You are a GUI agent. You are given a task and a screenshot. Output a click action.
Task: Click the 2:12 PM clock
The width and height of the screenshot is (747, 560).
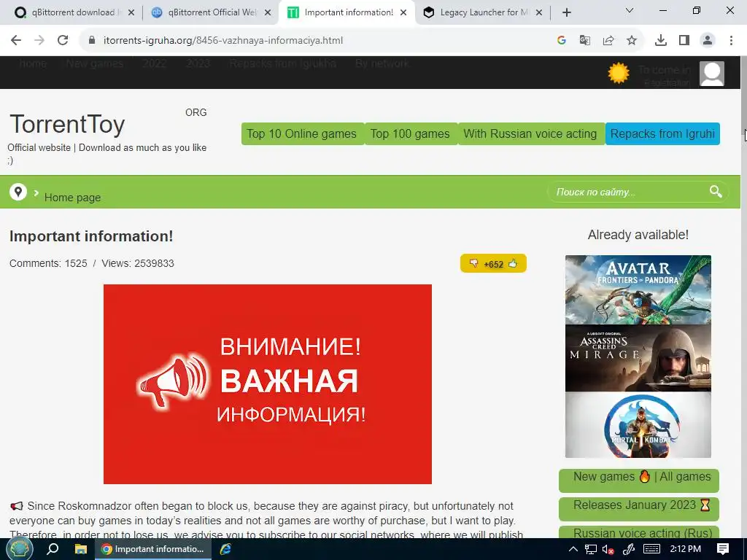[x=686, y=549]
